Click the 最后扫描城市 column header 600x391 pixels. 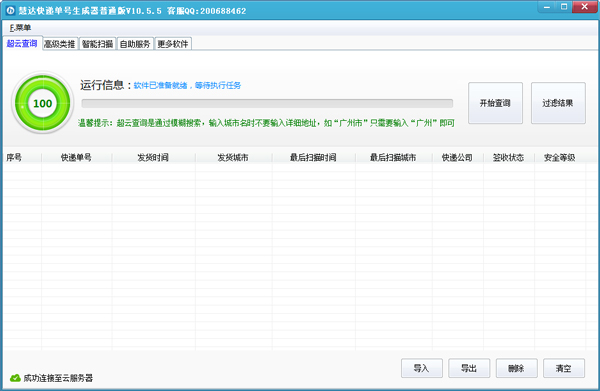393,157
